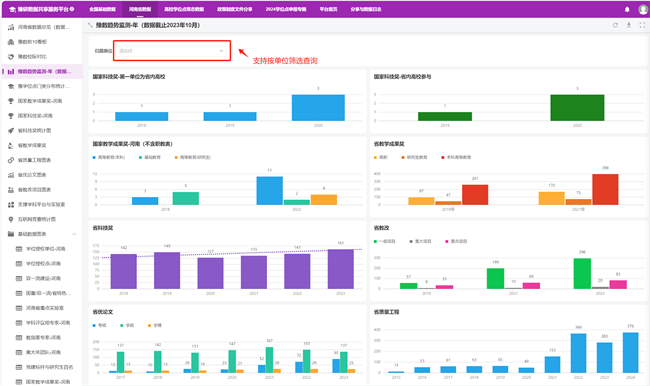Screen dimensions: 650x386
Task: Click the pin icon for 互联网竞赛统计图
Action: [11, 219]
